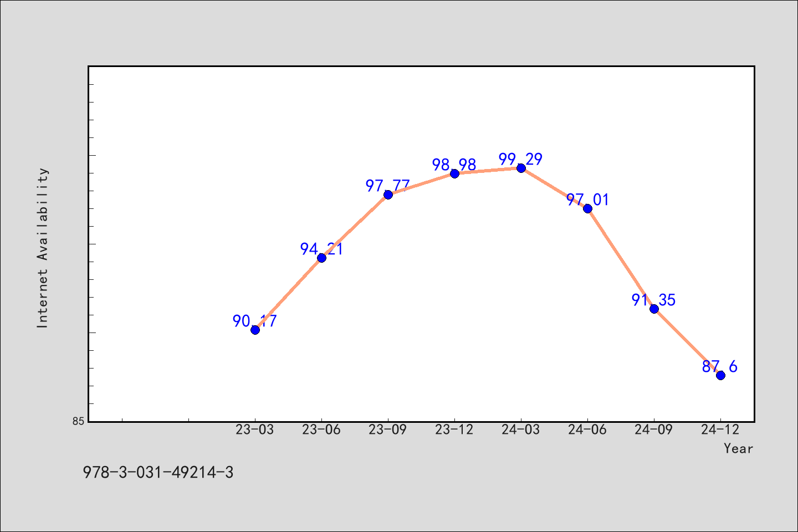Select the 23-09 x-axis label
The height and width of the screenshot is (532, 798).
pyautogui.click(x=388, y=430)
